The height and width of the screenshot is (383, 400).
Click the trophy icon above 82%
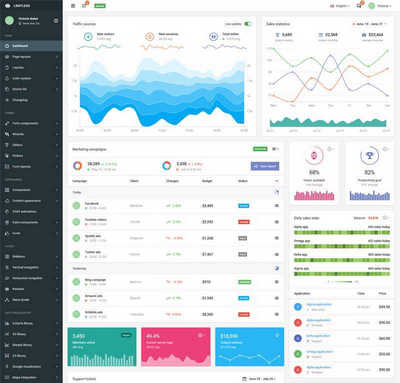[369, 155]
